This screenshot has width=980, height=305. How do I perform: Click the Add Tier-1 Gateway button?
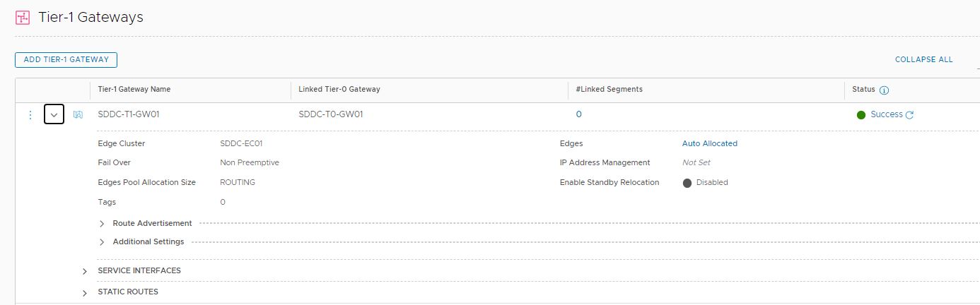[66, 60]
